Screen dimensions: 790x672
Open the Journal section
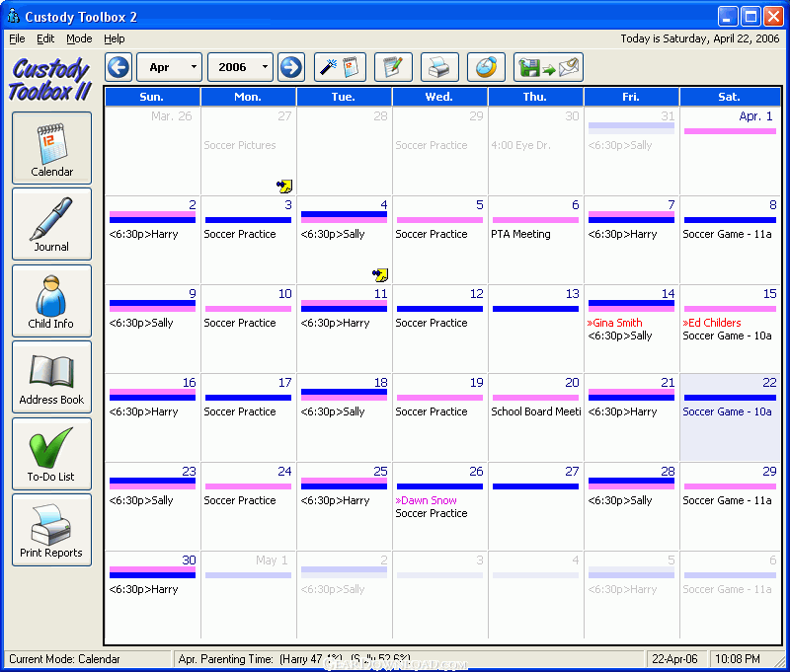(x=52, y=224)
